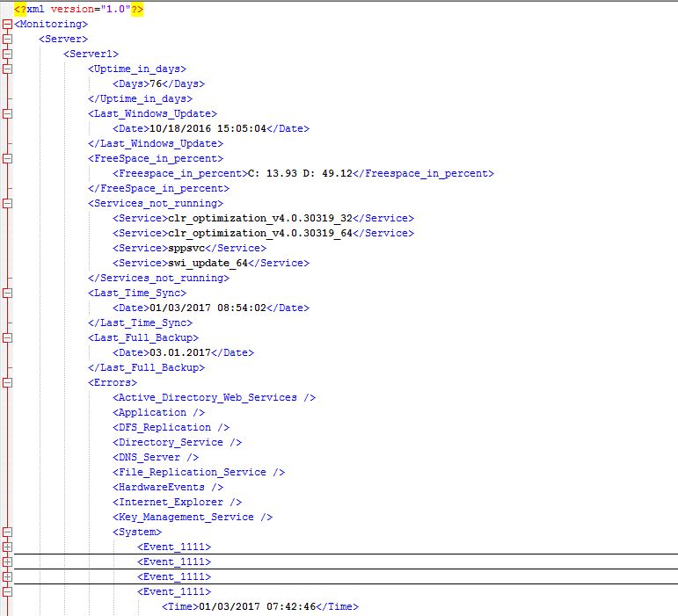Click the <HardwareEvents /> line
The image size is (678, 616).
coord(168,488)
